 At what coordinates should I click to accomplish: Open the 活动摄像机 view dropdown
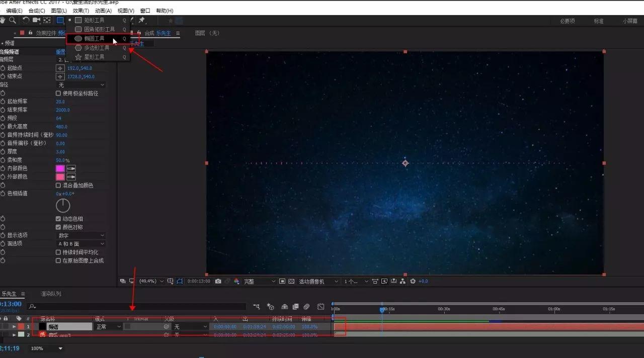point(319,281)
